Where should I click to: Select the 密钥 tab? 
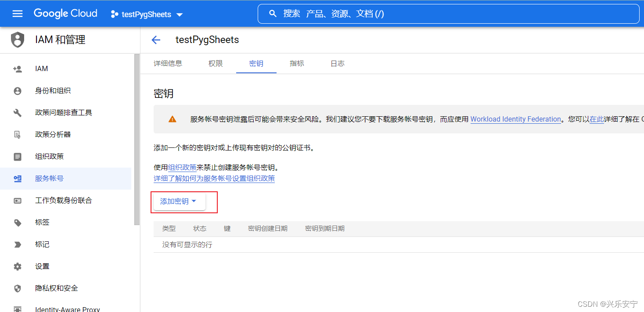tap(256, 64)
